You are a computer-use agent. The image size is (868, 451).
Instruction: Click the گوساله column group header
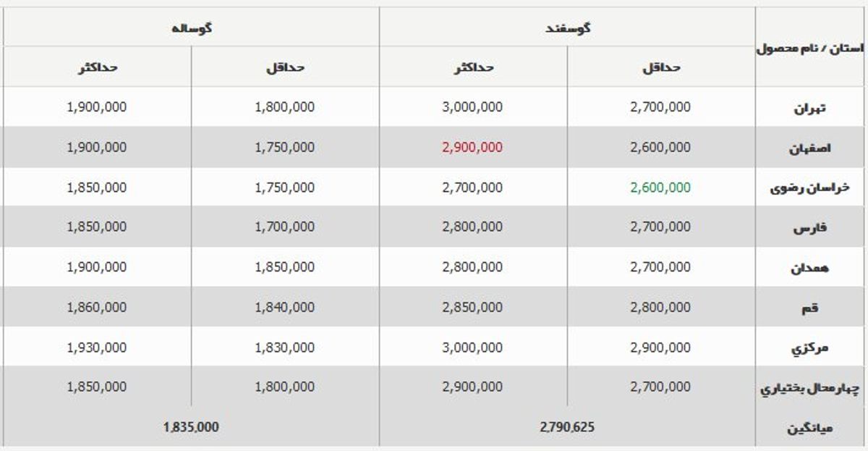pos(191,29)
